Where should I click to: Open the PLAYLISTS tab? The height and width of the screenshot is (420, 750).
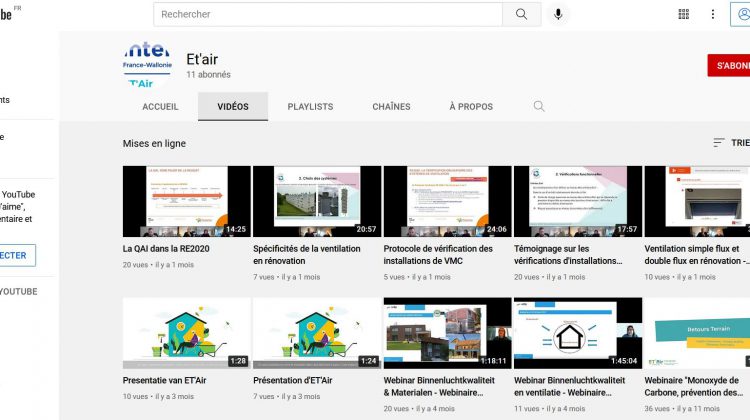click(310, 107)
